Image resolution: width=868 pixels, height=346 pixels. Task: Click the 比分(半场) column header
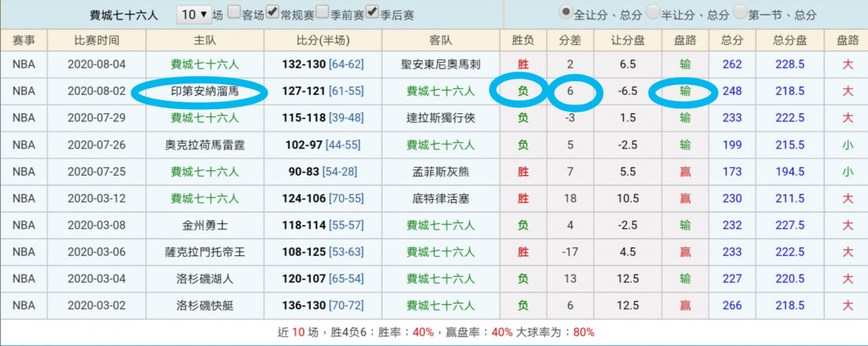(x=323, y=40)
